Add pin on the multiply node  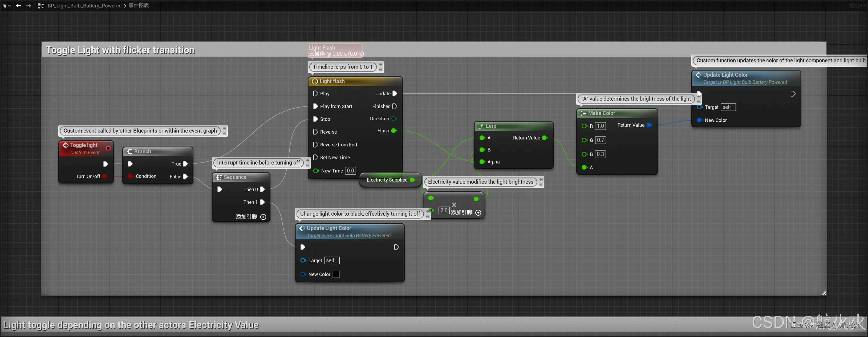tap(478, 212)
